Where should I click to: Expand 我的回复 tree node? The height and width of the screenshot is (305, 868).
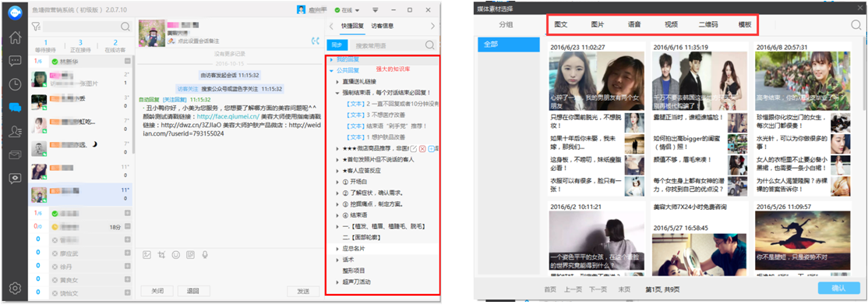[332, 59]
